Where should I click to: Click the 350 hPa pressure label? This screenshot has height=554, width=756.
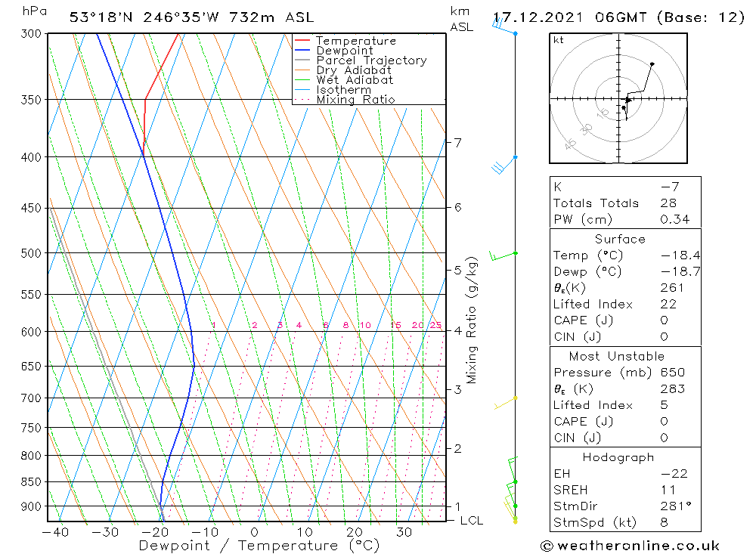31,100
